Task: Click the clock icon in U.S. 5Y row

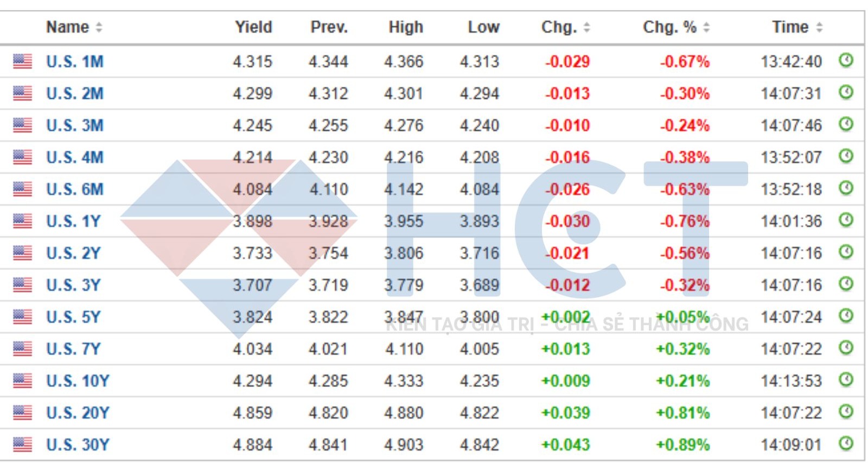Action: (x=846, y=315)
